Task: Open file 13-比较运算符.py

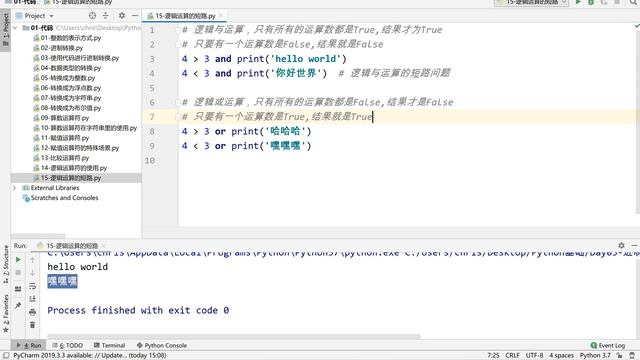Action: [61, 158]
